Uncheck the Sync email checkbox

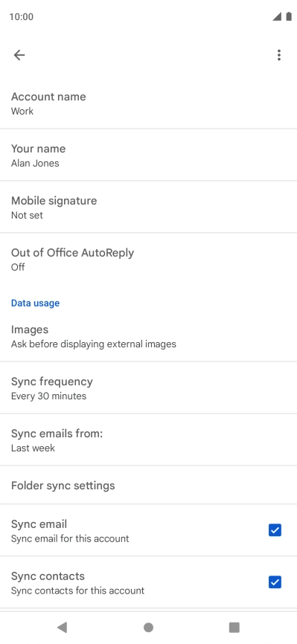point(275,530)
